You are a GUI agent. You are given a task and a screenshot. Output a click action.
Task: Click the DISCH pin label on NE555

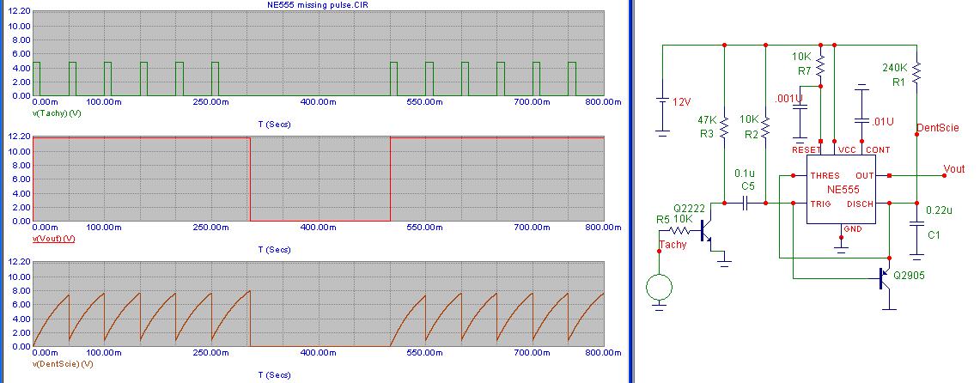pyautogui.click(x=860, y=204)
